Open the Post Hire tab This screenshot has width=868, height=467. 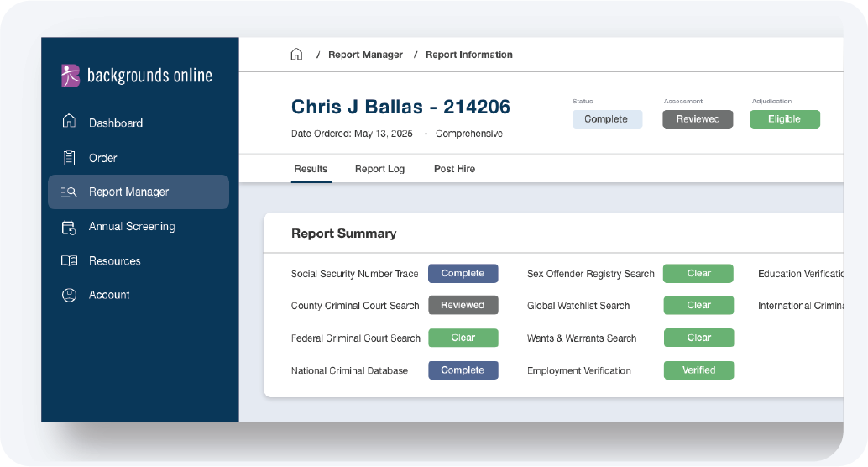pos(454,169)
